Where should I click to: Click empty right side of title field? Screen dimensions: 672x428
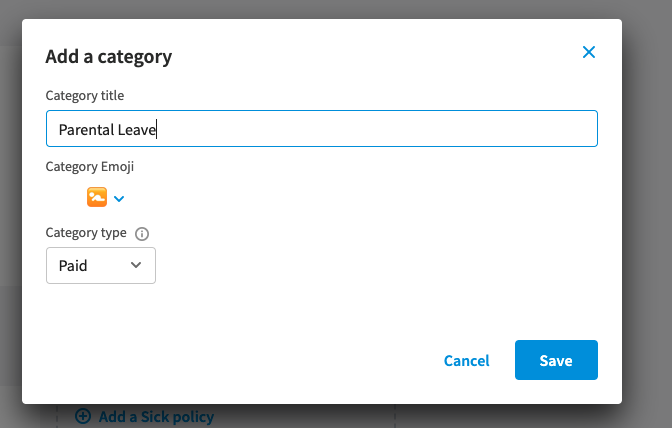tap(386, 129)
